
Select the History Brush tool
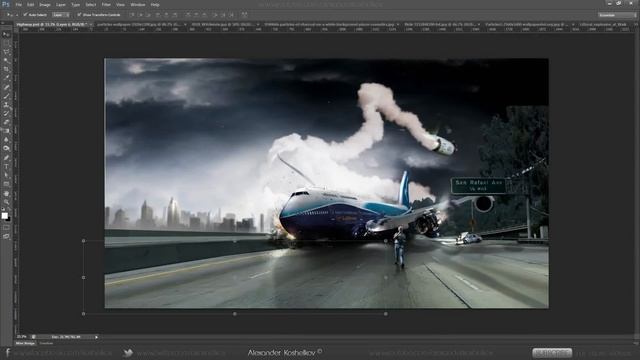[6, 114]
